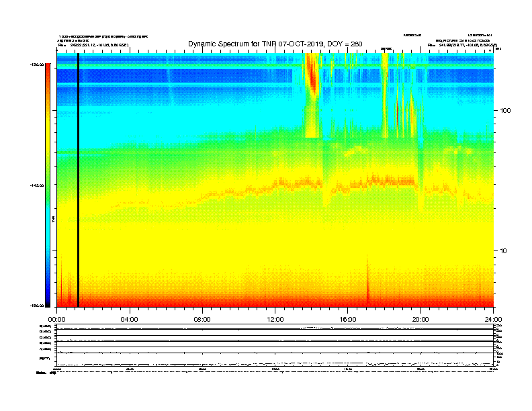Select the 24:00 time axis label
532x411 pixels.
pyautogui.click(x=493, y=319)
